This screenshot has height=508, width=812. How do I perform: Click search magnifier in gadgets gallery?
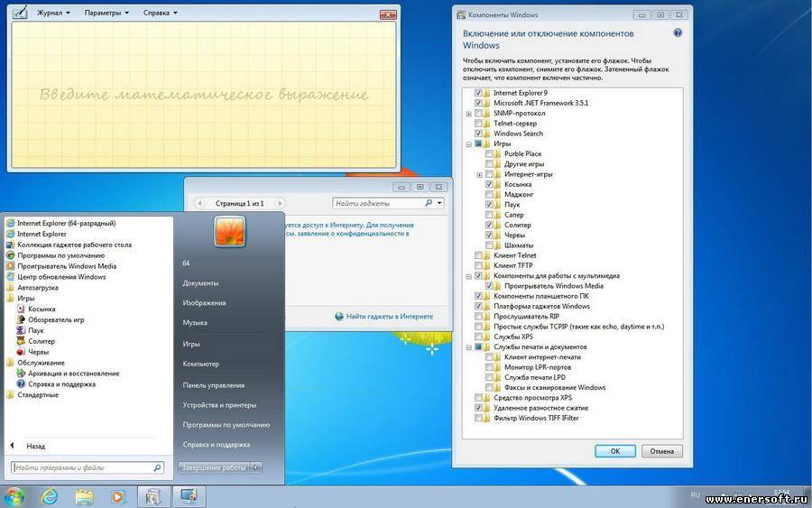click(x=429, y=203)
